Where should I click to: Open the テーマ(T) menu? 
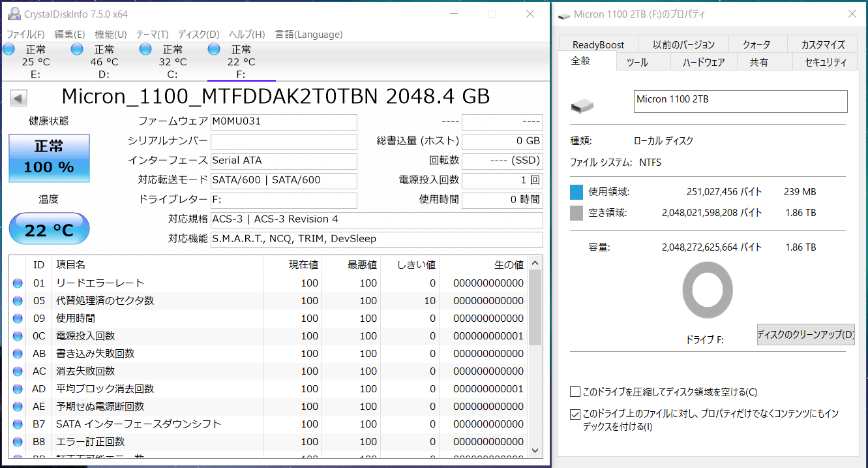[152, 35]
